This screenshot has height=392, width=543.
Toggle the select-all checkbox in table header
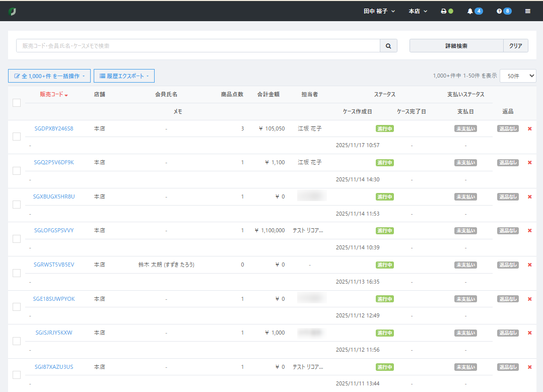click(x=17, y=103)
